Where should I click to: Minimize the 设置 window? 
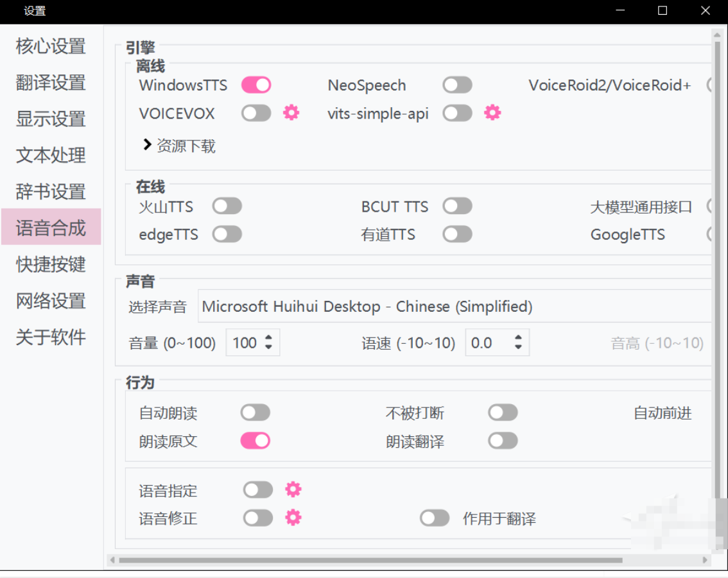click(x=620, y=10)
